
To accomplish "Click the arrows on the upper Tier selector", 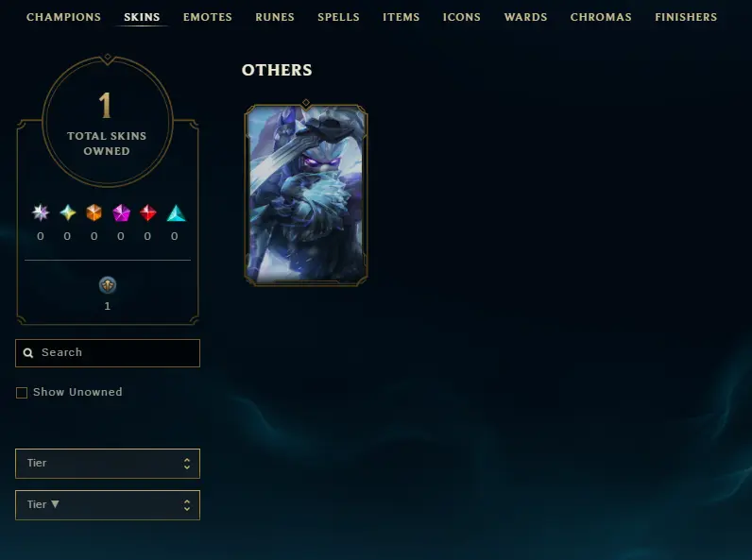I will (187, 463).
